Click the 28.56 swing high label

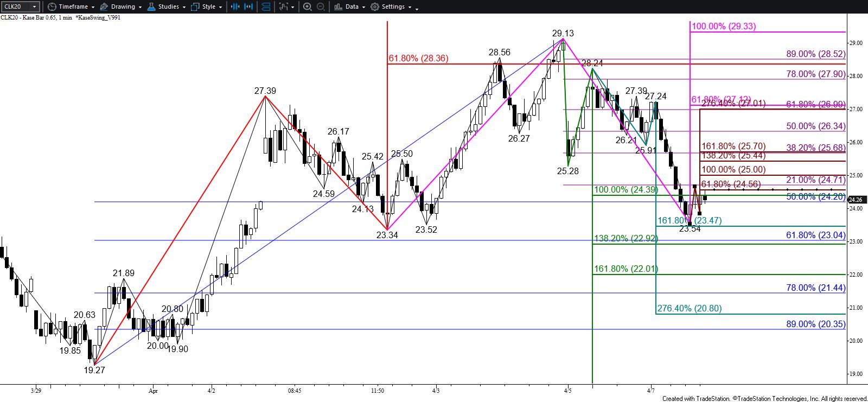point(499,52)
